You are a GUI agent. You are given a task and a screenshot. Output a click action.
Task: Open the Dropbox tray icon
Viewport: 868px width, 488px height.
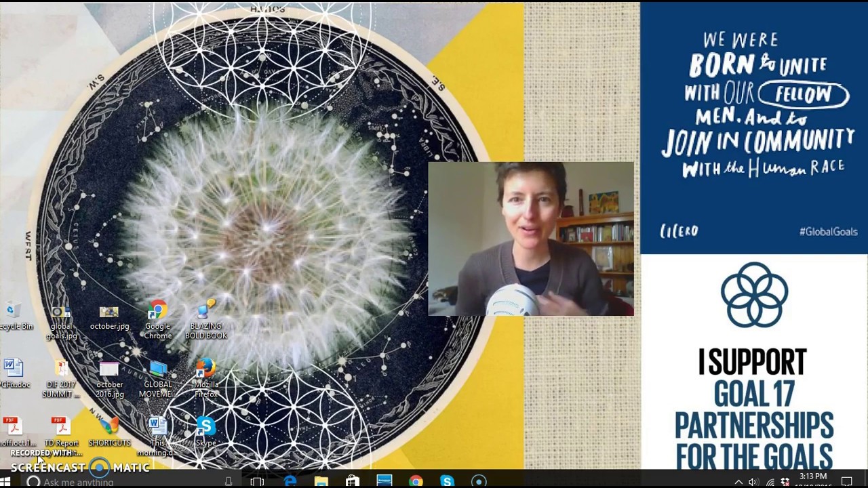(x=785, y=482)
